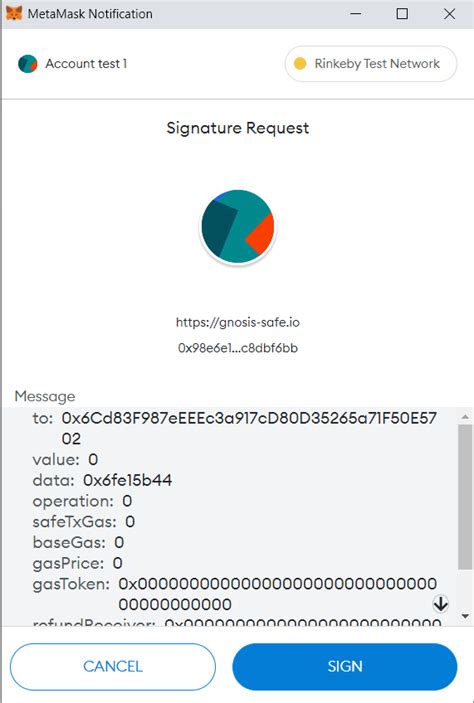Maximize the MetaMask Notification window
474x703 pixels.
click(x=402, y=14)
